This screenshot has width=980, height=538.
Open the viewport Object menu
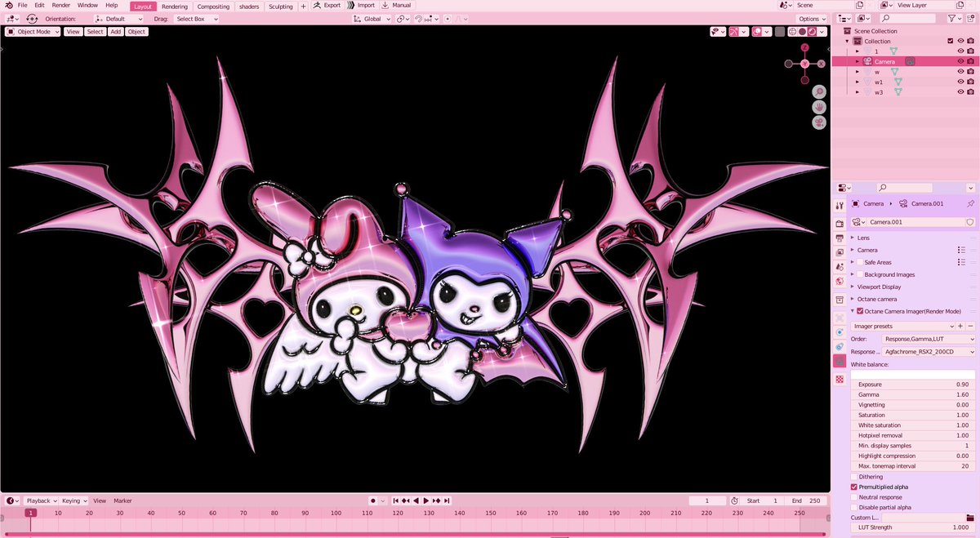click(136, 32)
